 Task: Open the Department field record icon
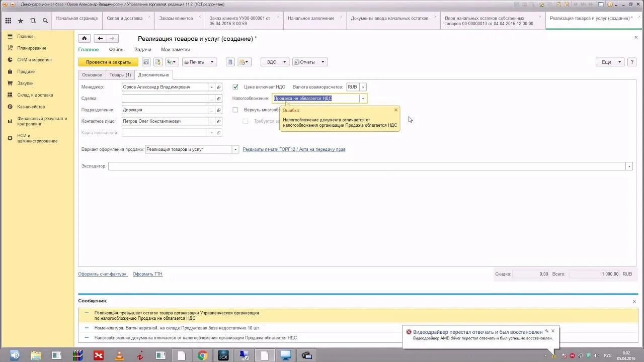coord(219,110)
